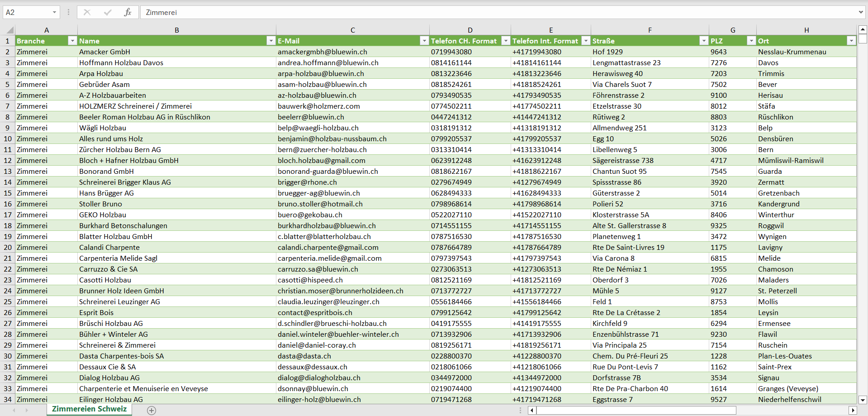Select row 17 header
868x416 pixels.
point(8,215)
